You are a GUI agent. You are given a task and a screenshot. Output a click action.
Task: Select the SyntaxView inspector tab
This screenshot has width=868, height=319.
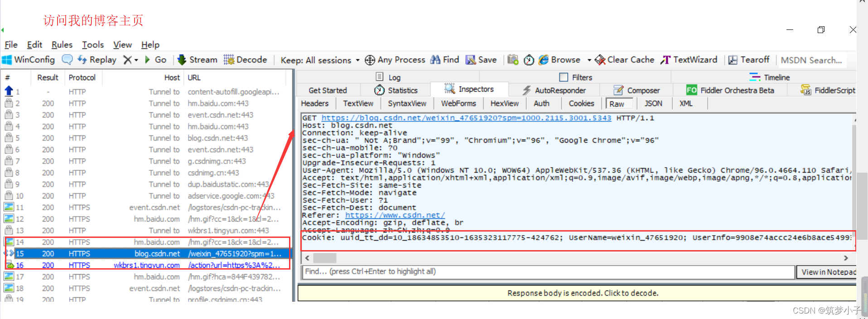pyautogui.click(x=407, y=104)
